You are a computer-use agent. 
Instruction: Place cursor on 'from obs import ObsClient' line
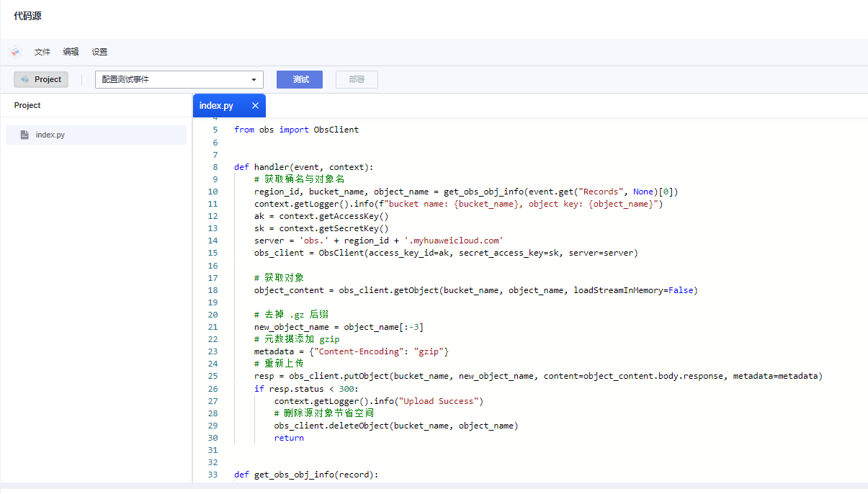click(296, 130)
